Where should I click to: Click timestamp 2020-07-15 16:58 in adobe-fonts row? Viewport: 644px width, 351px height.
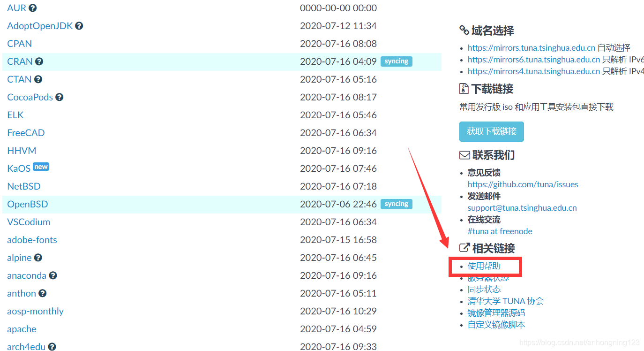click(338, 240)
